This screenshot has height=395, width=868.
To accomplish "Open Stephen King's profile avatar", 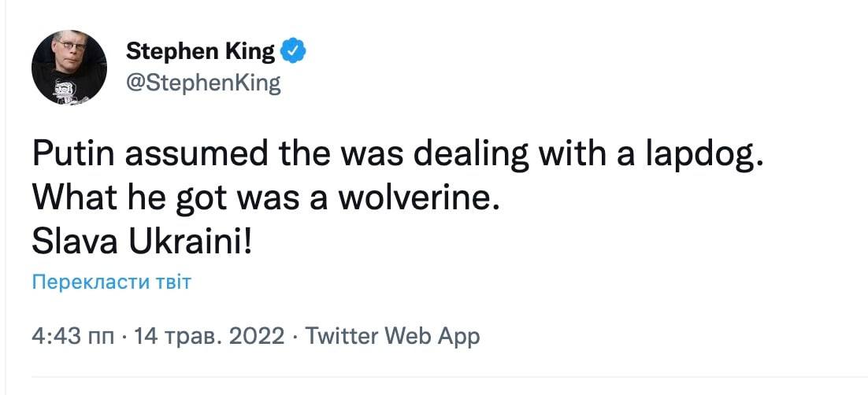I will [x=69, y=68].
